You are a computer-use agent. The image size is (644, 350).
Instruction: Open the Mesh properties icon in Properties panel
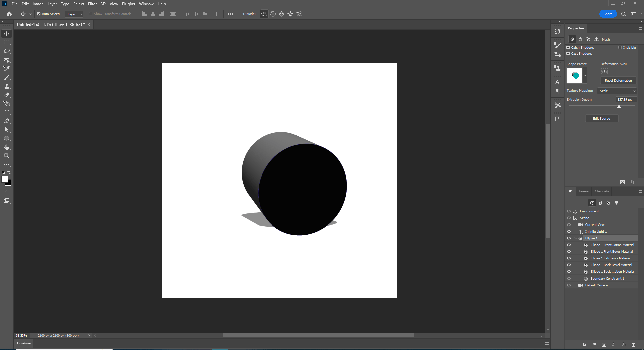pyautogui.click(x=572, y=39)
